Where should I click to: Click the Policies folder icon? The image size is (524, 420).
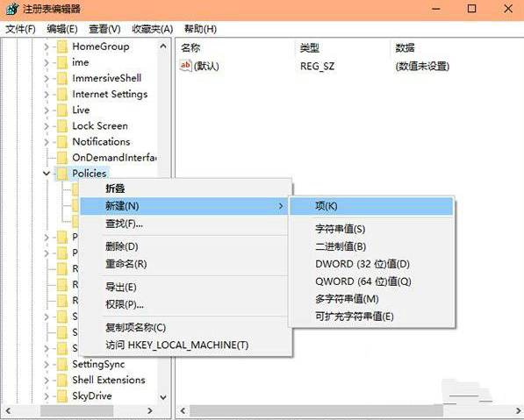pyautogui.click(x=62, y=174)
